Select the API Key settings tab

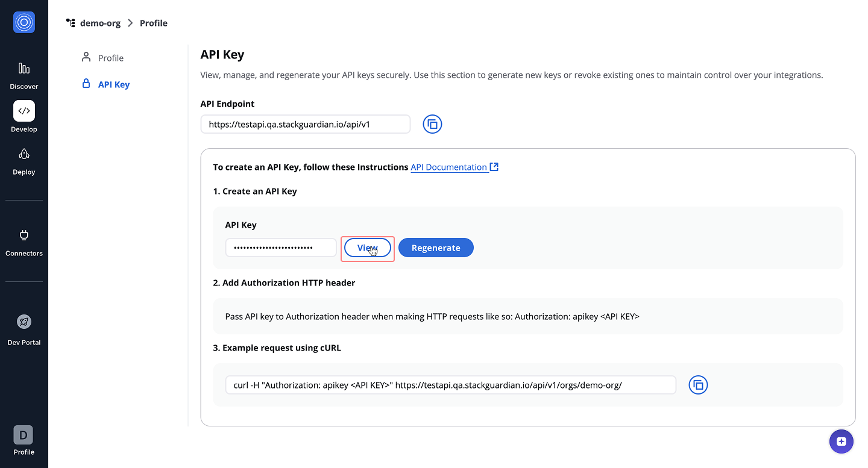pyautogui.click(x=113, y=84)
